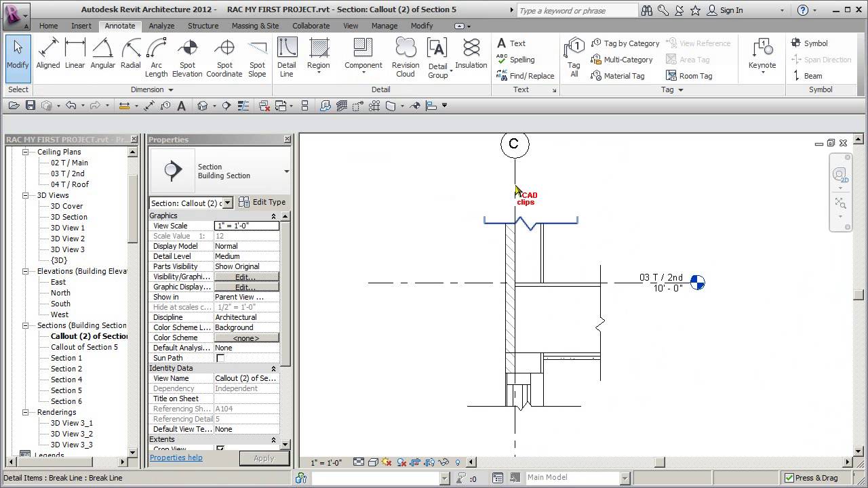Image resolution: width=868 pixels, height=488 pixels.
Task: Click the view scale 1" = 1'-0" control
Action: 326,463
